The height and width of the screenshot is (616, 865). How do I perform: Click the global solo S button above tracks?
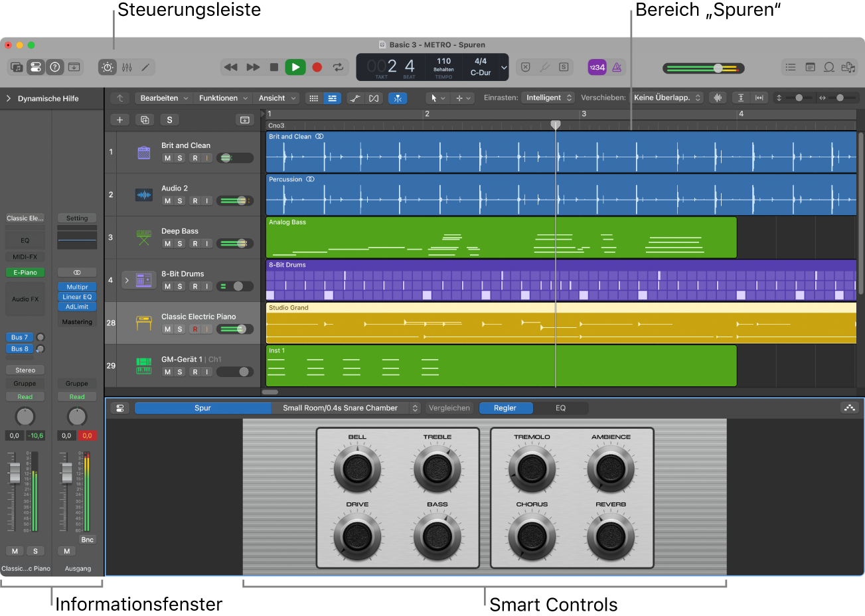point(169,120)
